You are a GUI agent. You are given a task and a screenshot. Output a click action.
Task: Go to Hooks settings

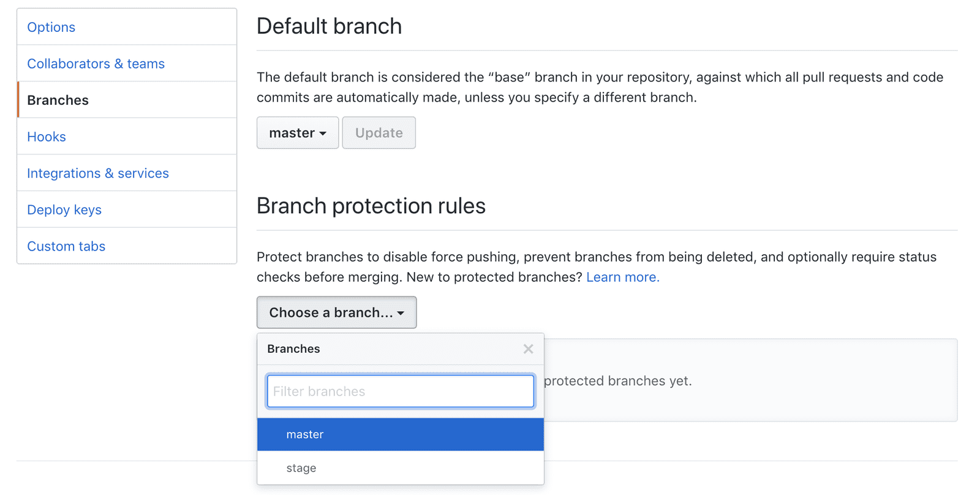click(x=46, y=136)
